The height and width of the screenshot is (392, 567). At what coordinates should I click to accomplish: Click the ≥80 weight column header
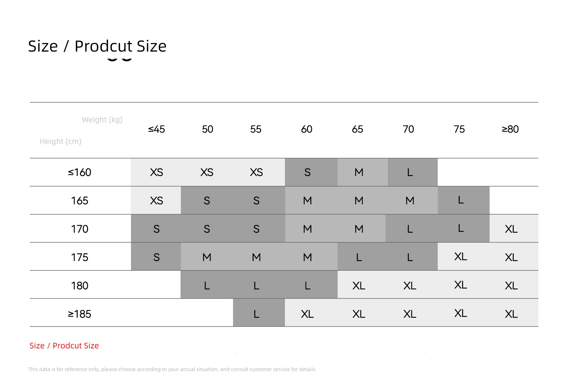510,129
